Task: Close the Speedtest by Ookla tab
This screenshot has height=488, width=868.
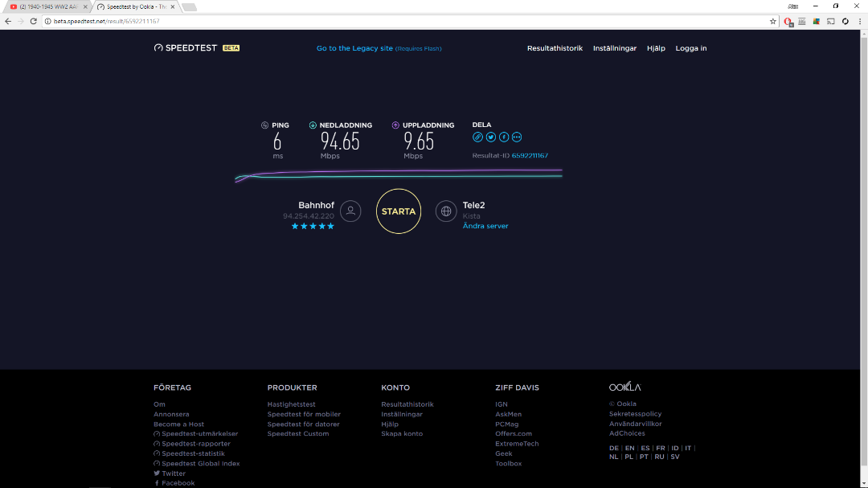Action: click(x=173, y=6)
